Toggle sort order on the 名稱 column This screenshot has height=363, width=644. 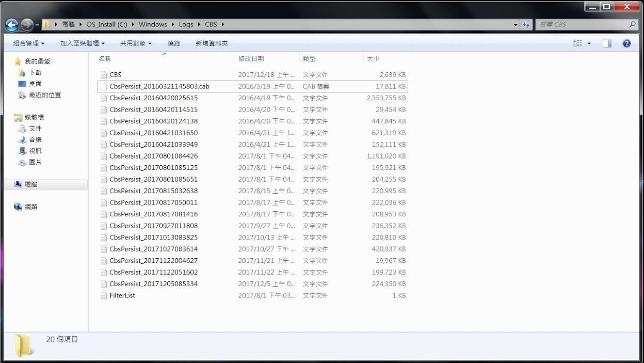104,58
